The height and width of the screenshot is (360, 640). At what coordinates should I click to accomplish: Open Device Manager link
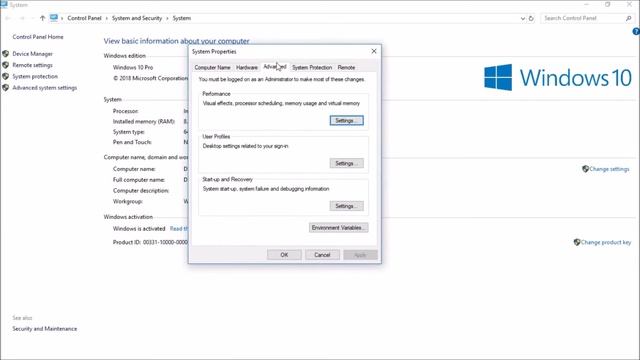[x=32, y=54]
